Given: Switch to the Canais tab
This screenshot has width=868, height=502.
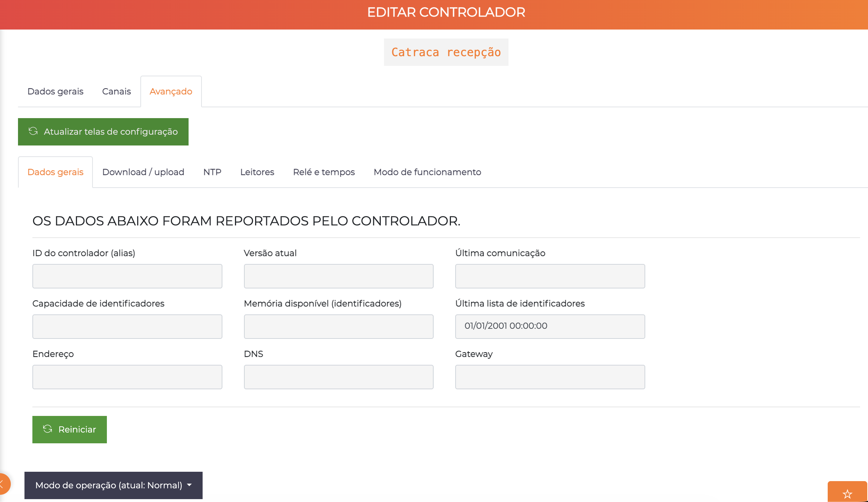Looking at the screenshot, I should [116, 91].
